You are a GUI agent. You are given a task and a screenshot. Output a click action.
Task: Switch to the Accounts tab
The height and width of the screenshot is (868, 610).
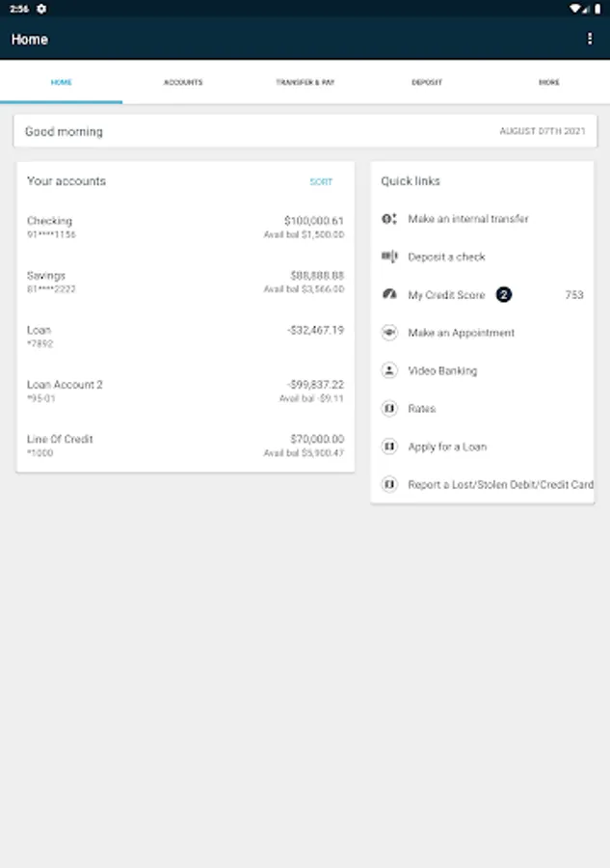tap(183, 83)
